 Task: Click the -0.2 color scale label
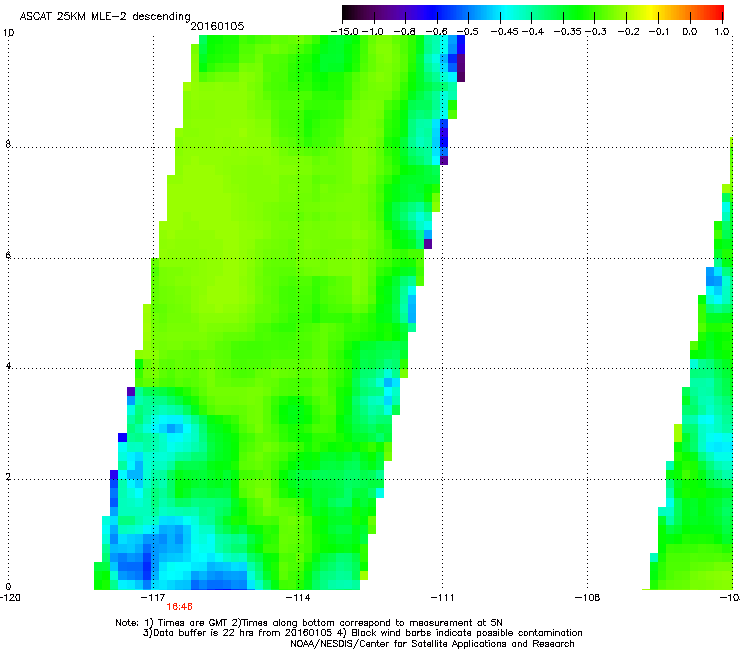(x=629, y=32)
